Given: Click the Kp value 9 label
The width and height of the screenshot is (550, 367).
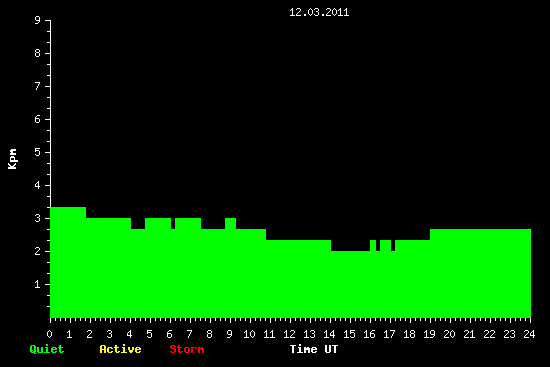Looking at the screenshot, I should pos(38,20).
